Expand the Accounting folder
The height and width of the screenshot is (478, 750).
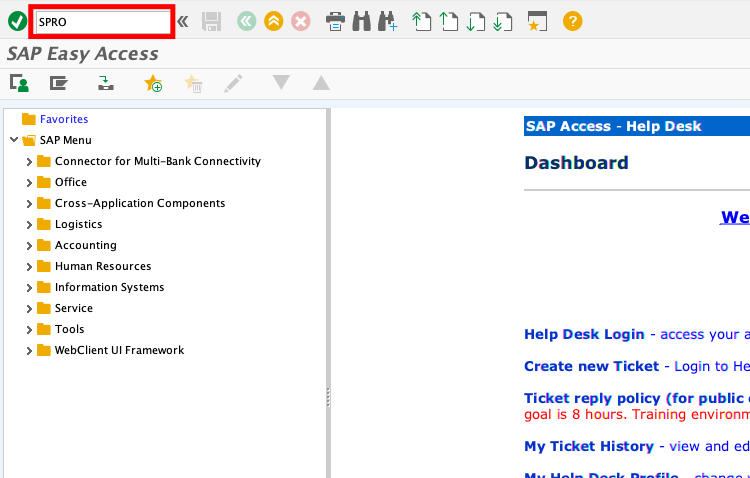[x=29, y=246]
